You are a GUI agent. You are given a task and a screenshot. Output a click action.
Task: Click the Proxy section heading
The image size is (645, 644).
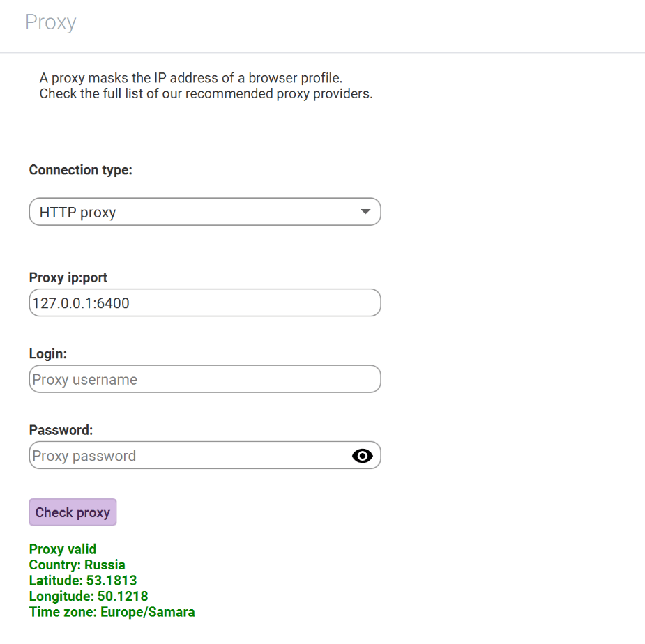[51, 22]
